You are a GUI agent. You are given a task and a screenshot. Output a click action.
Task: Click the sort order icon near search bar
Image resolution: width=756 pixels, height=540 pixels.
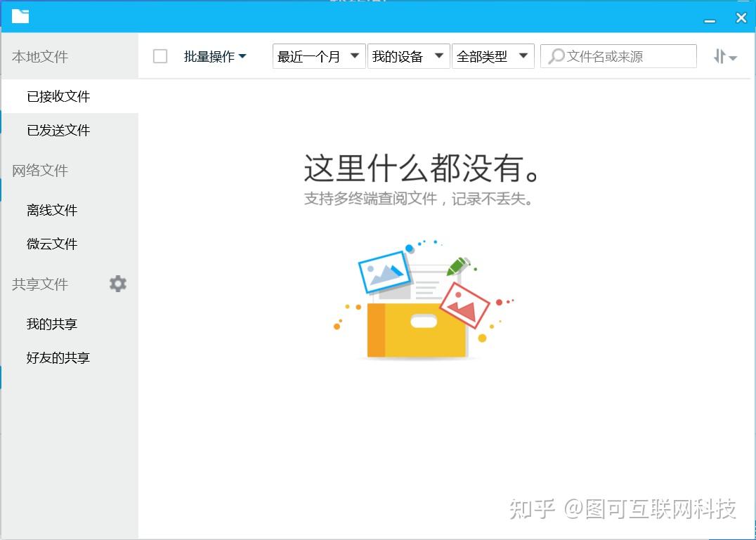point(724,56)
